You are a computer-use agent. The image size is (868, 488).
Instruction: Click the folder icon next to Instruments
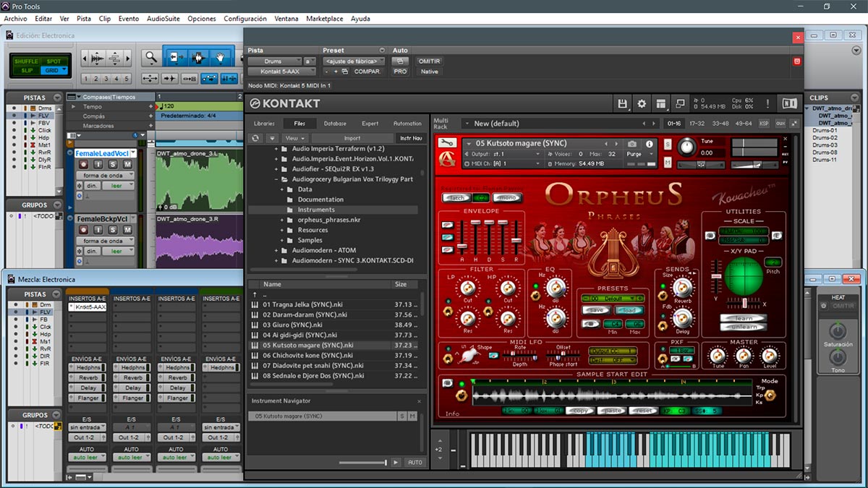coord(292,210)
